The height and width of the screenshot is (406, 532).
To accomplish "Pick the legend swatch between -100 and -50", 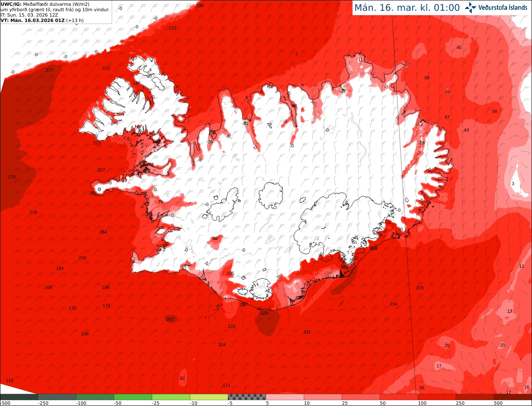I will coord(95,397).
